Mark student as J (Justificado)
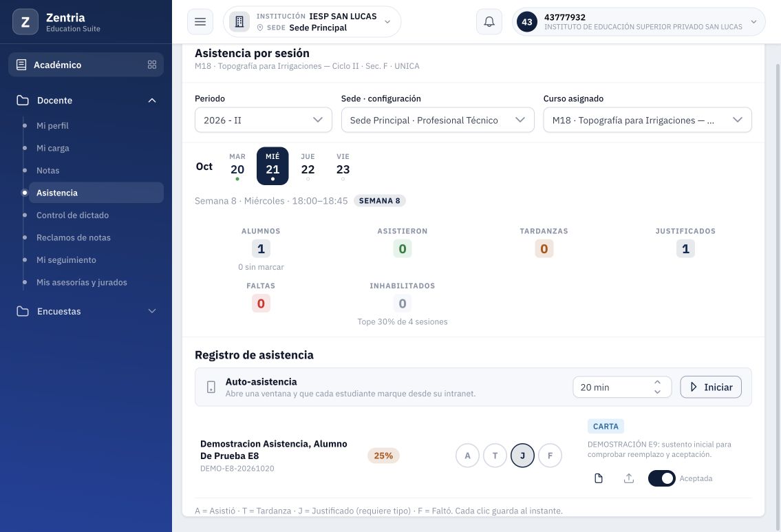Screen dimensions: 781x532 tap(522, 456)
